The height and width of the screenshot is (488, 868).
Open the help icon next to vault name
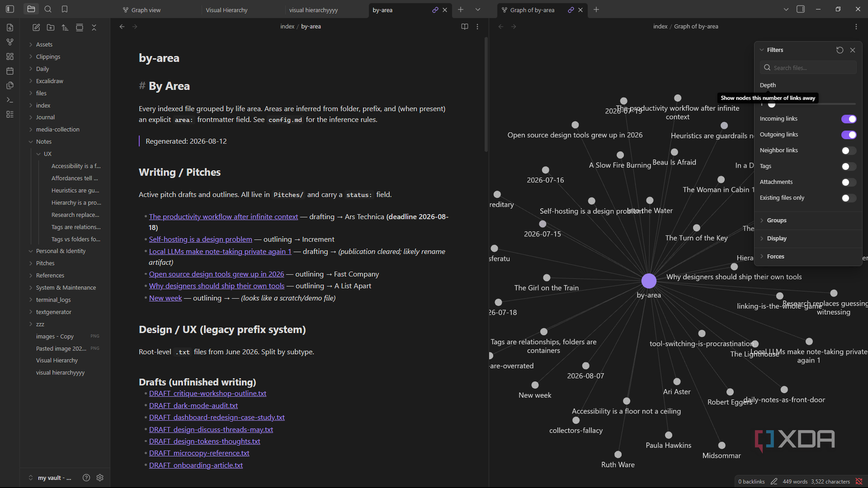[86, 477]
